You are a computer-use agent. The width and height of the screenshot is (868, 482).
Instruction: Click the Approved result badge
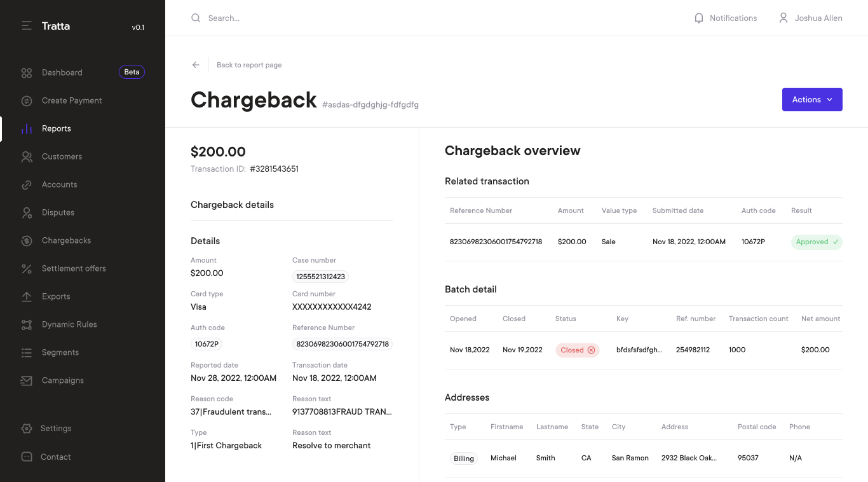[817, 242]
